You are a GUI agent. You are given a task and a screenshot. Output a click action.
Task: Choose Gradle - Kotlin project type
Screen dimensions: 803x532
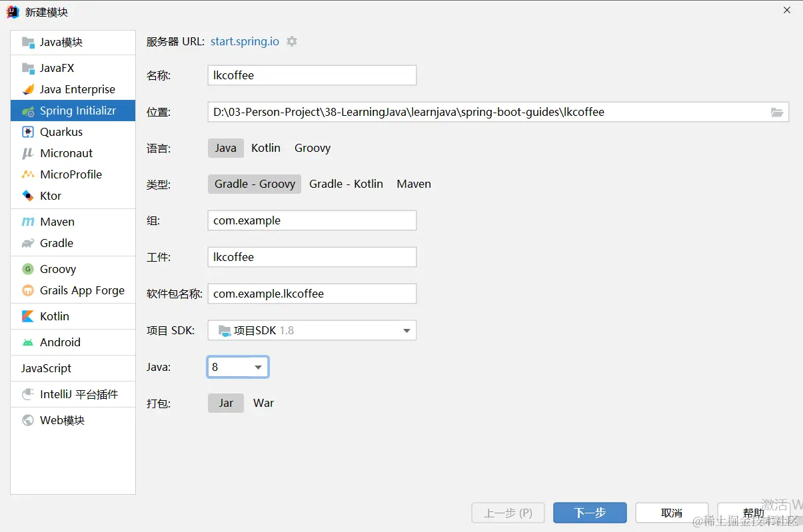pyautogui.click(x=346, y=184)
